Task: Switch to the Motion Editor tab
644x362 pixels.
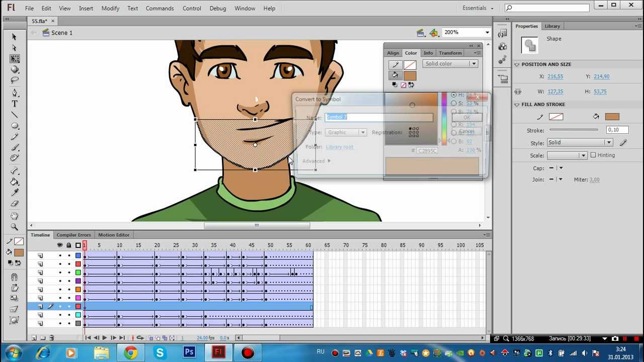Action: (114, 235)
